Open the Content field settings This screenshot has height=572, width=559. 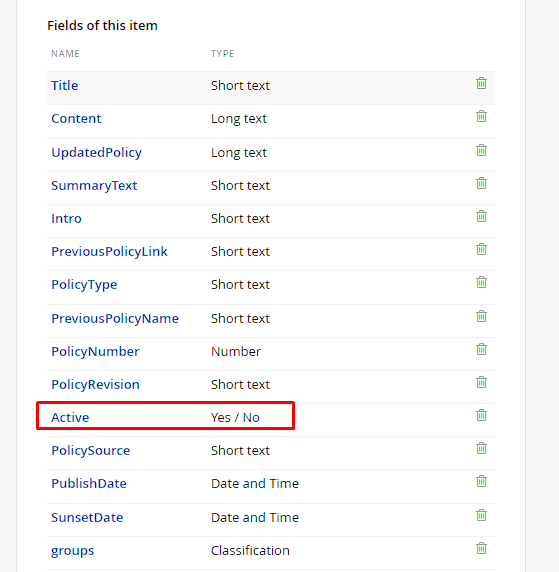click(76, 119)
